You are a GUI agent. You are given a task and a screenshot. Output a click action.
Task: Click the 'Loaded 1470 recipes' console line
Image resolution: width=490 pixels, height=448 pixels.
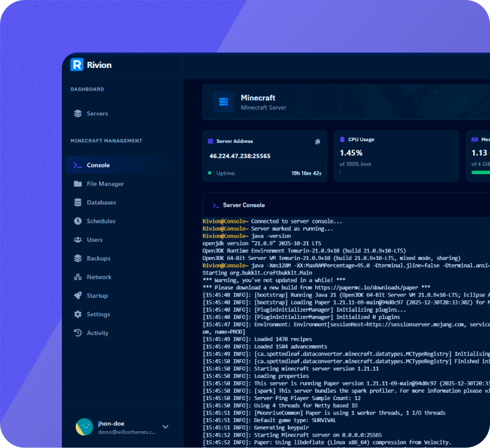[x=257, y=339]
